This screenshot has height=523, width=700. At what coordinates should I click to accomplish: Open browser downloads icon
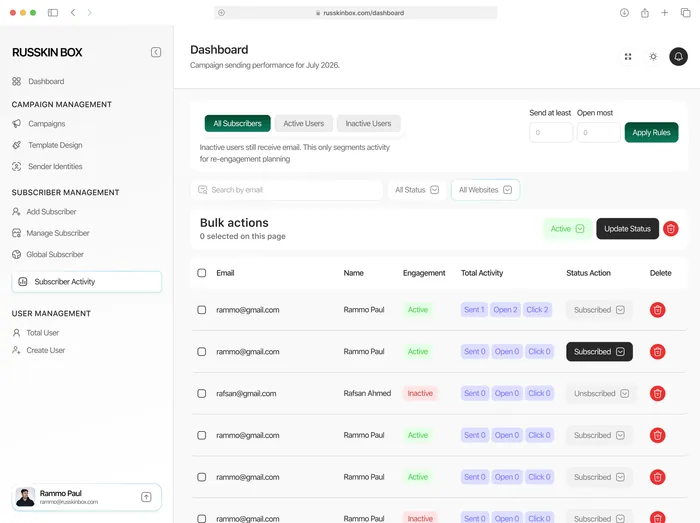click(624, 13)
